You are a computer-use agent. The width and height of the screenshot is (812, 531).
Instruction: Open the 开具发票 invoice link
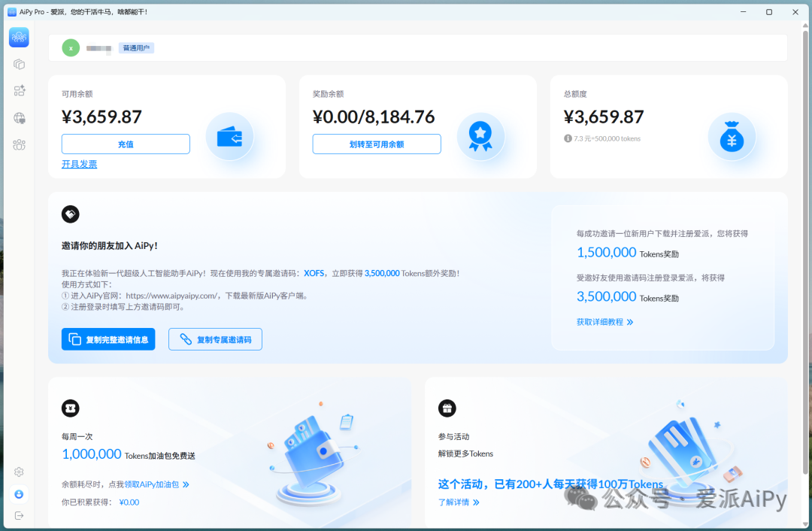coord(79,164)
